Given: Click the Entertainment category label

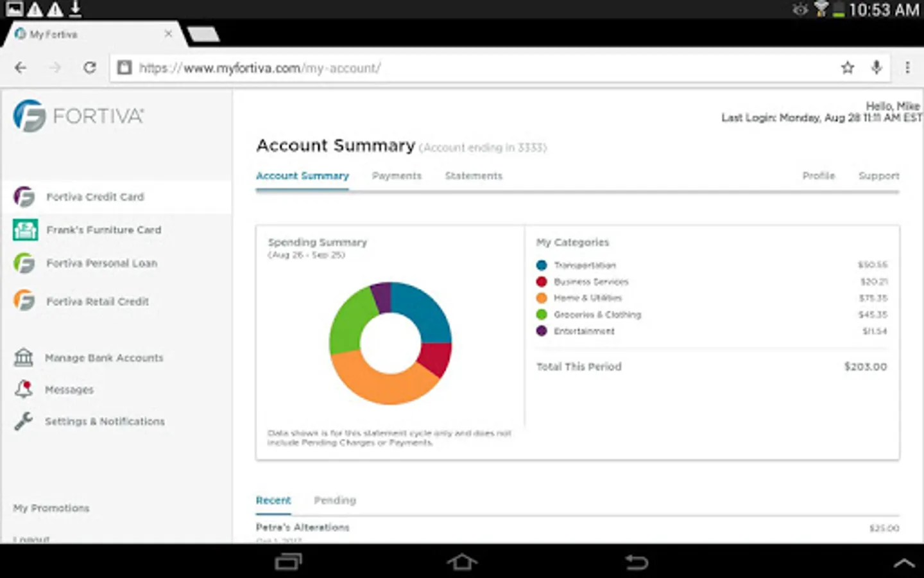Looking at the screenshot, I should 584,331.
